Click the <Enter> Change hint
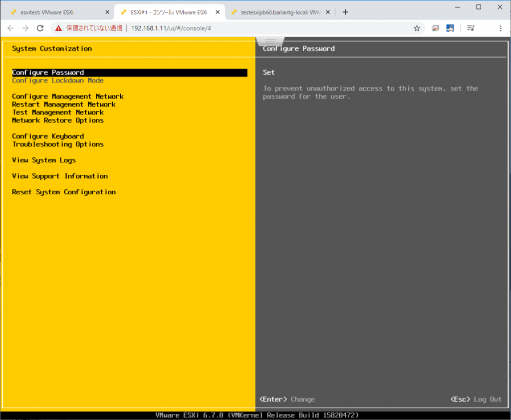Image resolution: width=511 pixels, height=420 pixels. pyautogui.click(x=287, y=399)
